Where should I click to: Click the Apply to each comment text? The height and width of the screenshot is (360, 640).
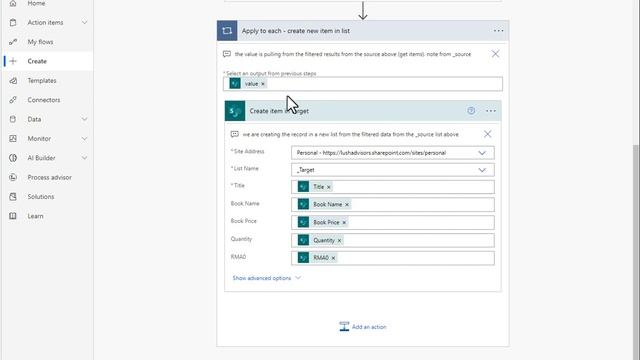(353, 54)
